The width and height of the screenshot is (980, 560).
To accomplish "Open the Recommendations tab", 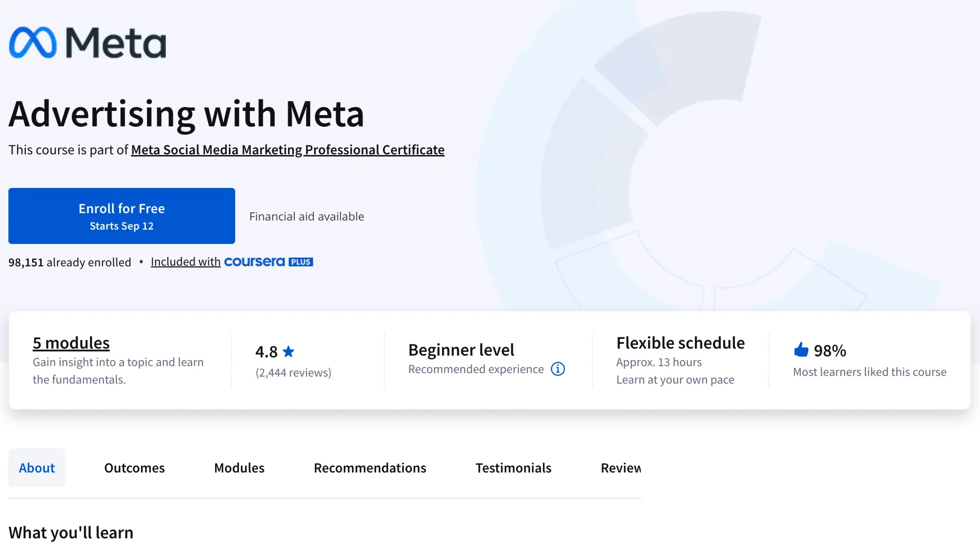I will point(370,468).
